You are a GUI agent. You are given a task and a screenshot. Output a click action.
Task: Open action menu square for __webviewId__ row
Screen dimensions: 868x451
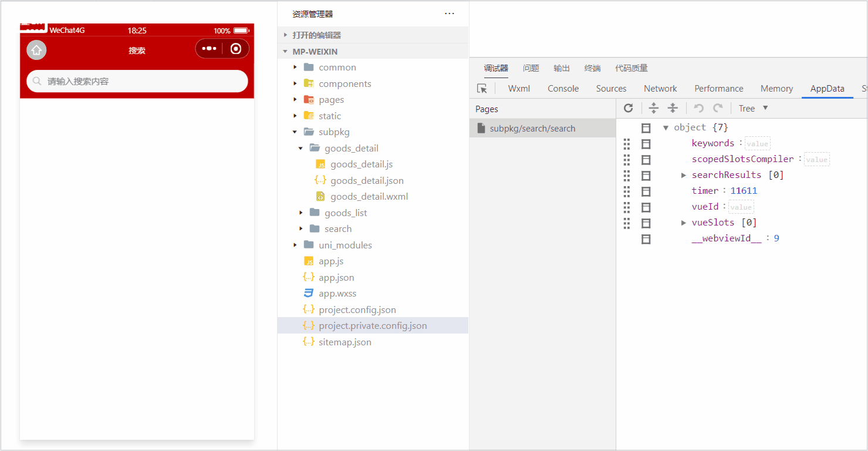[646, 239]
